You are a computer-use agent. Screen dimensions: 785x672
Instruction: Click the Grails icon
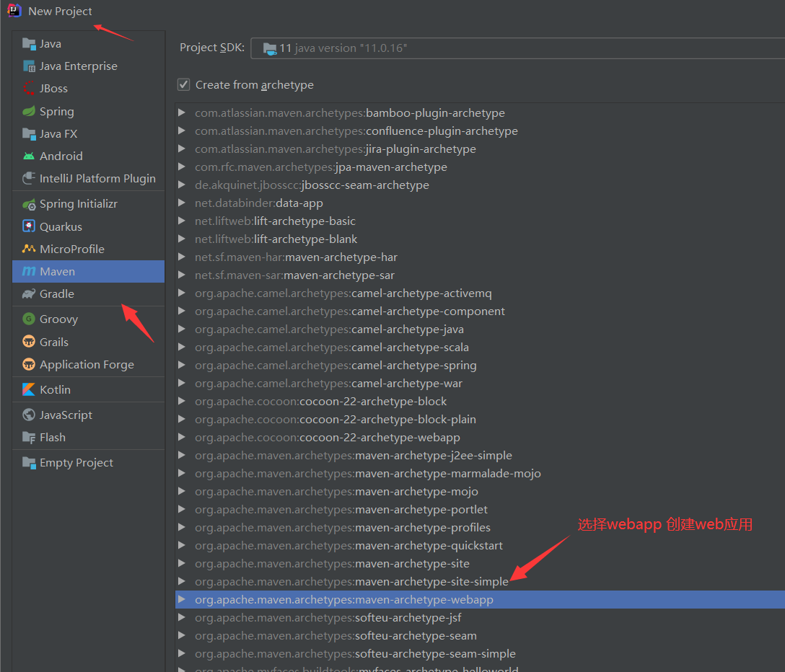[x=29, y=342]
